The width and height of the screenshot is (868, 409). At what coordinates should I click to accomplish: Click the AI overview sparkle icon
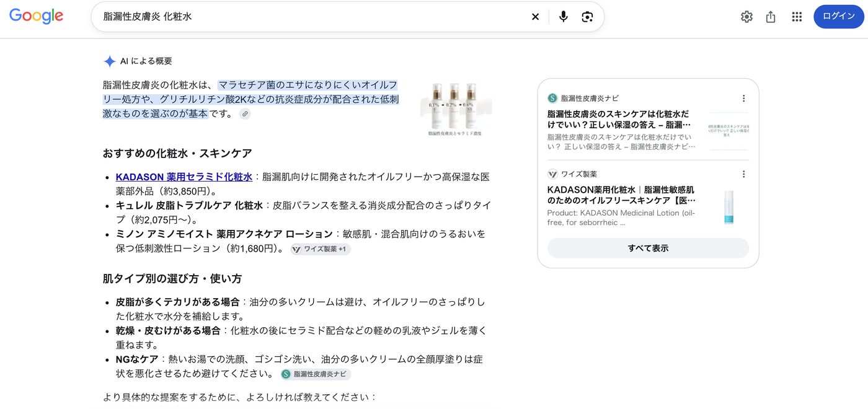click(x=110, y=61)
